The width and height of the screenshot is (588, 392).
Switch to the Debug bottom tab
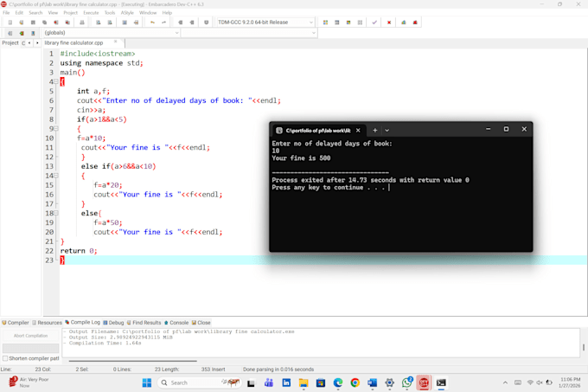pos(113,322)
